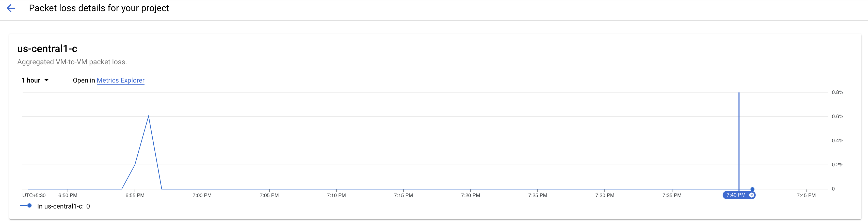
Task: Click the 0.8% y-axis label
Action: point(837,92)
